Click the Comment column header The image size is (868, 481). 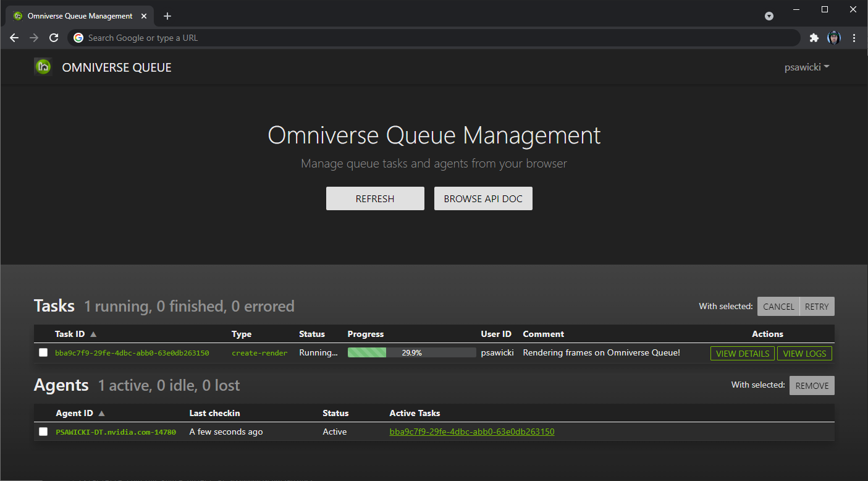point(544,334)
